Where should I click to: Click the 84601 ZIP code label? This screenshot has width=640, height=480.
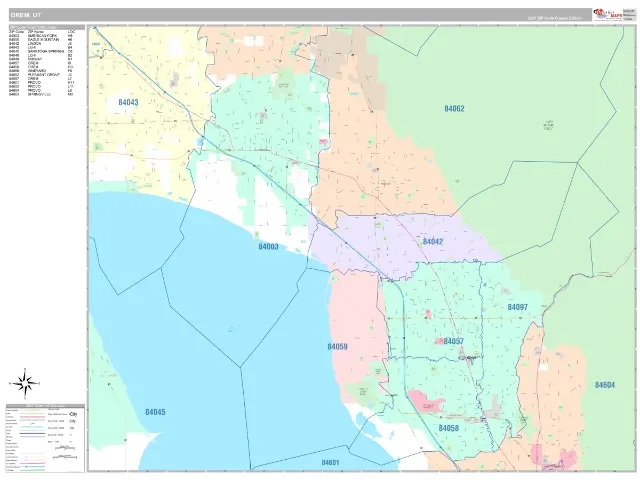pyautogui.click(x=330, y=462)
